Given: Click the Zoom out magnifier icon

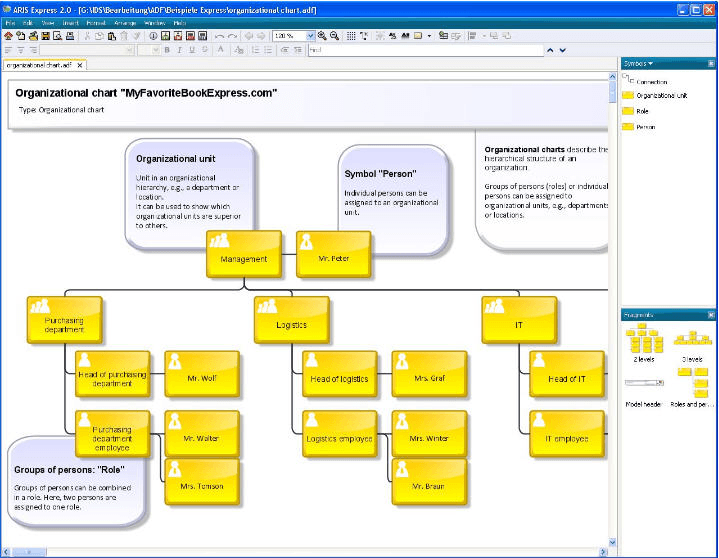Looking at the screenshot, I should (x=334, y=36).
